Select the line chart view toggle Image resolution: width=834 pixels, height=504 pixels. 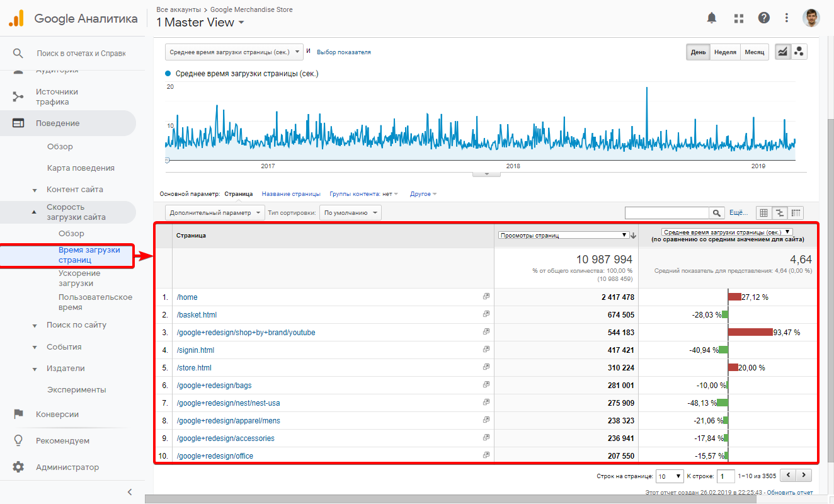[x=782, y=52]
